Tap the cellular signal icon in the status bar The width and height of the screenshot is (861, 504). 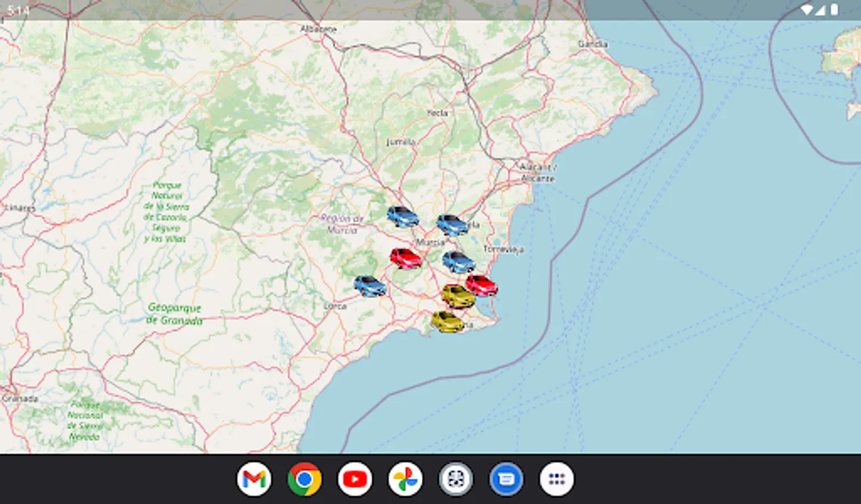click(820, 10)
